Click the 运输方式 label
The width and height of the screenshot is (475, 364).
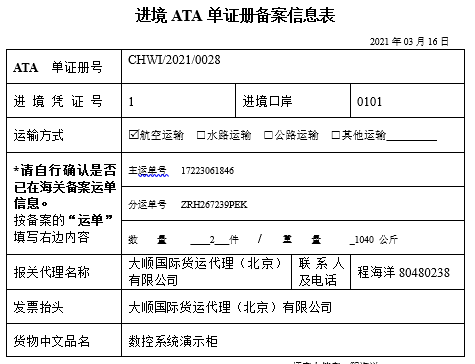38,135
